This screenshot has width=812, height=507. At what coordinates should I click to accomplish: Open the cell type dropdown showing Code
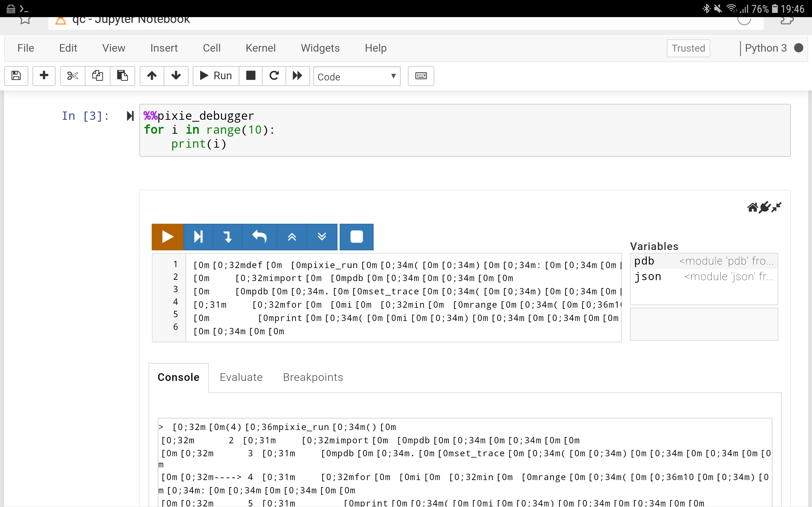pyautogui.click(x=357, y=76)
